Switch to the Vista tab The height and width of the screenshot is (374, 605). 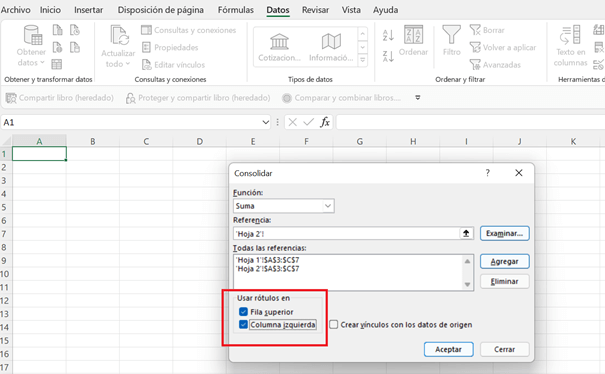(x=351, y=10)
